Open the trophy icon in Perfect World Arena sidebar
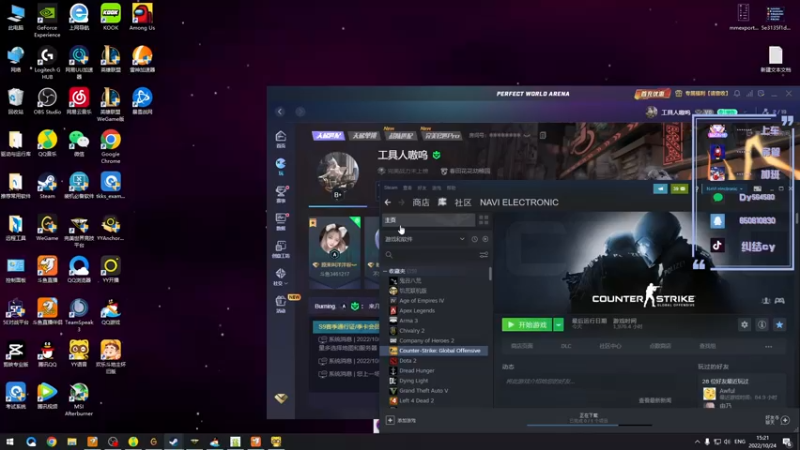The image size is (800, 450). coord(281,193)
